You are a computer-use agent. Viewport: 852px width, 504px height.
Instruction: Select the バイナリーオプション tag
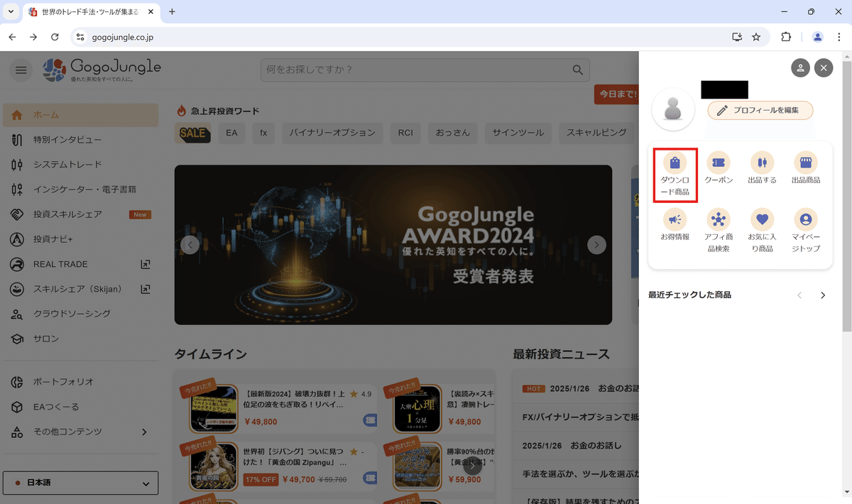point(332,133)
